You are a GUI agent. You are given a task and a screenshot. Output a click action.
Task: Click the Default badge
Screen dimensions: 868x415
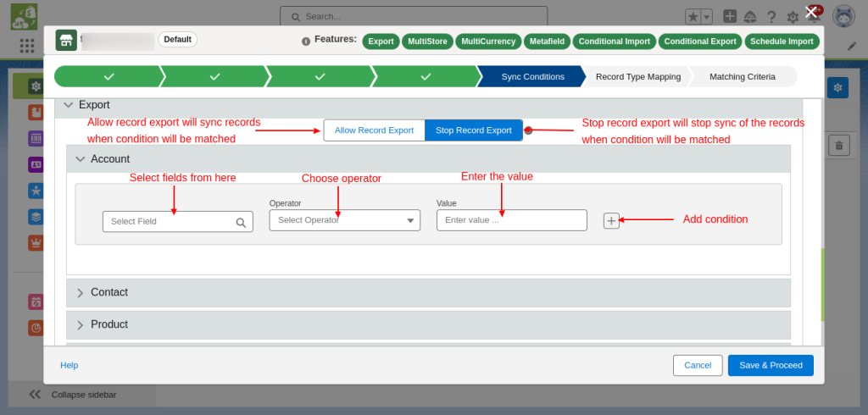point(178,40)
